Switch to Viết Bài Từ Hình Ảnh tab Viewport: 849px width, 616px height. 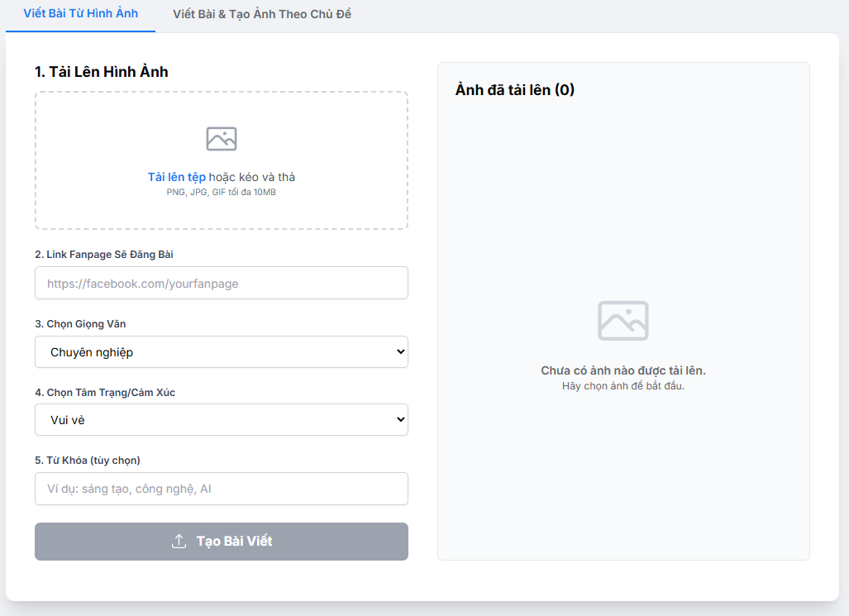coord(81,14)
